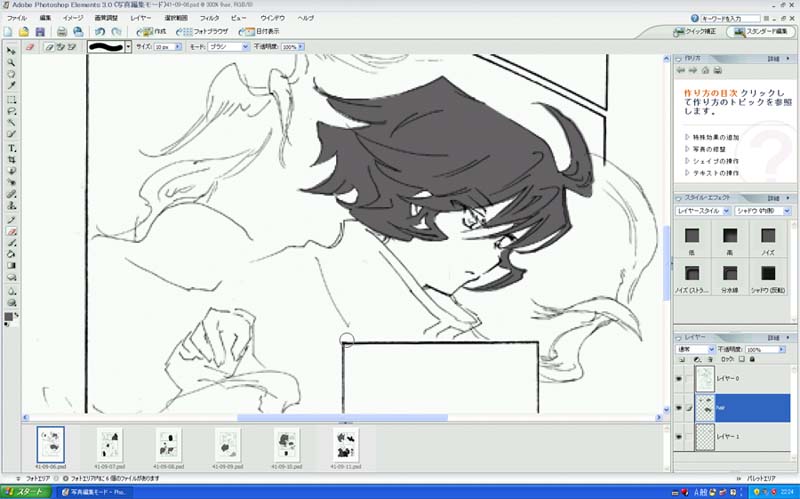The width and height of the screenshot is (800, 499).
Task: Open the brush size slider arrow
Action: [178, 47]
